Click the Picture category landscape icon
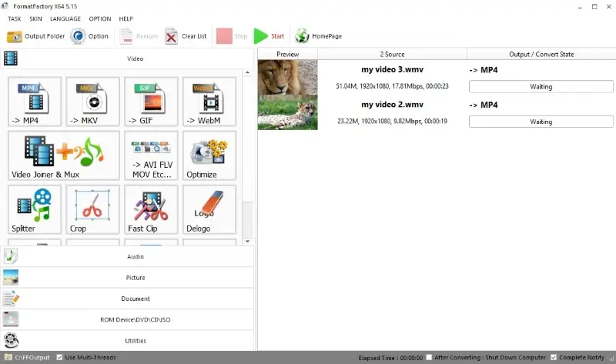Viewport: 616px width, 364px height. 11,278
